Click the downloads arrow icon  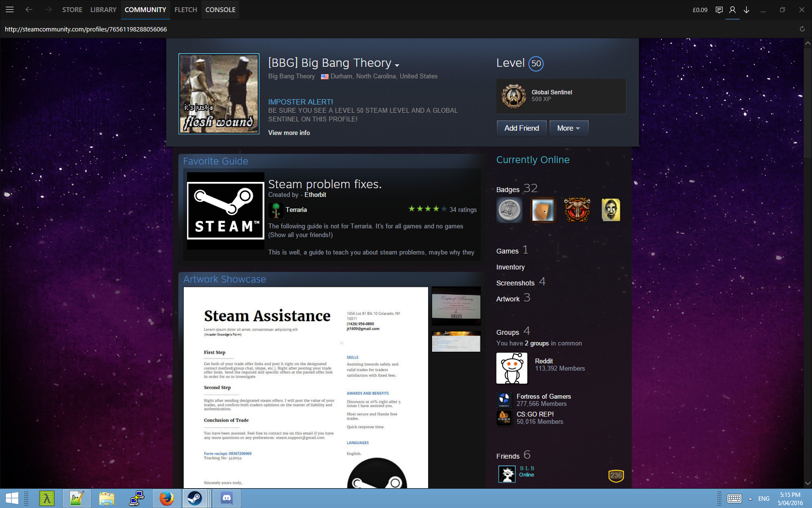[x=746, y=10]
